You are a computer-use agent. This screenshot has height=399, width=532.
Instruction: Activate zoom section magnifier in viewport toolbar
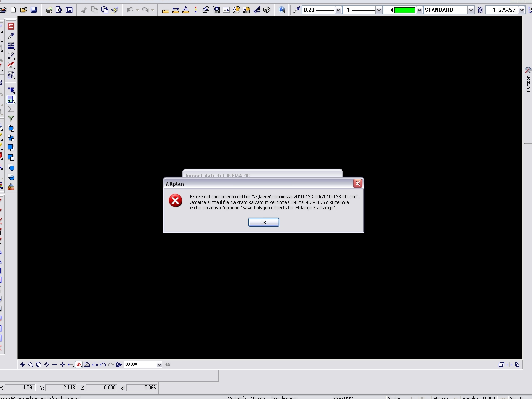[31, 364]
